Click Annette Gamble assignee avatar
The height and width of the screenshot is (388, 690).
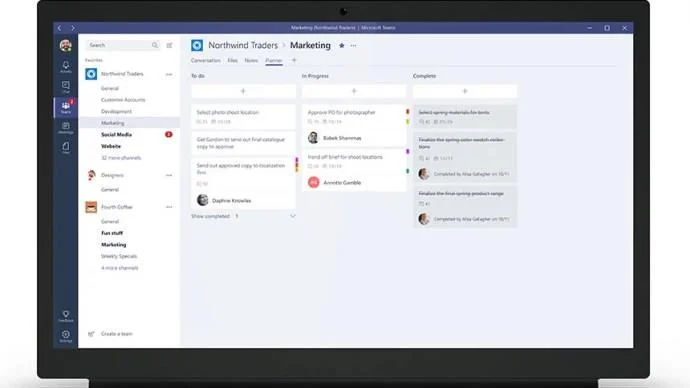[313, 182]
